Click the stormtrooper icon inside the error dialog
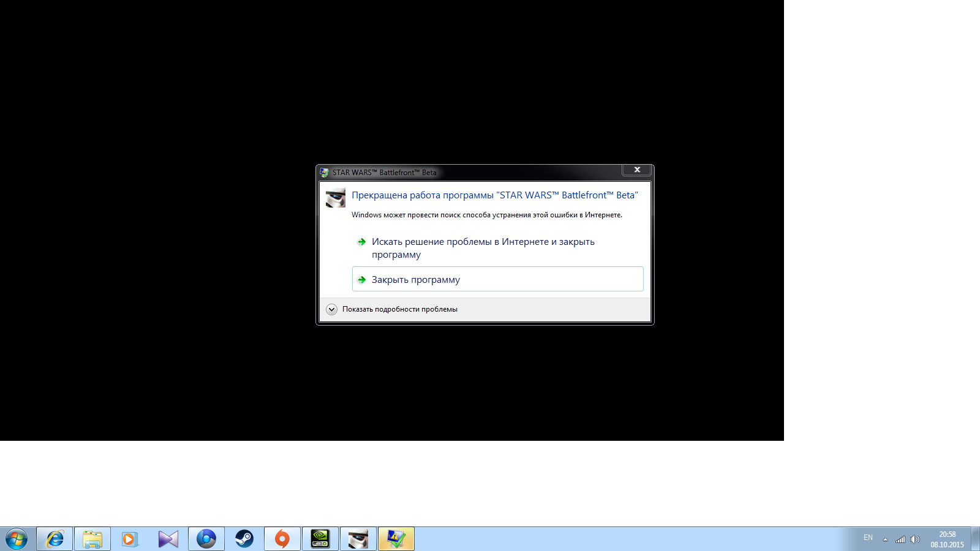The height and width of the screenshot is (551, 980). pyautogui.click(x=336, y=198)
